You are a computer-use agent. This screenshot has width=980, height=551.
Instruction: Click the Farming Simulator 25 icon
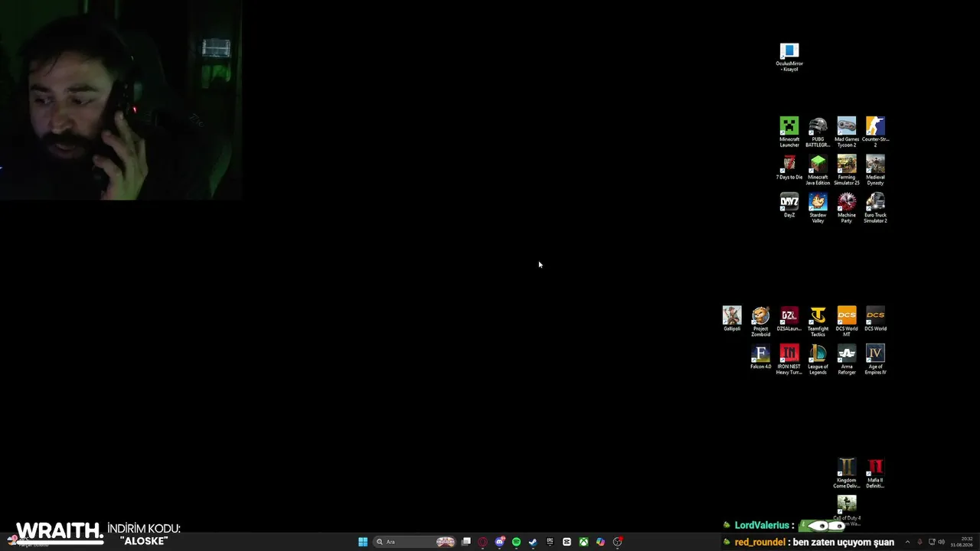(847, 170)
